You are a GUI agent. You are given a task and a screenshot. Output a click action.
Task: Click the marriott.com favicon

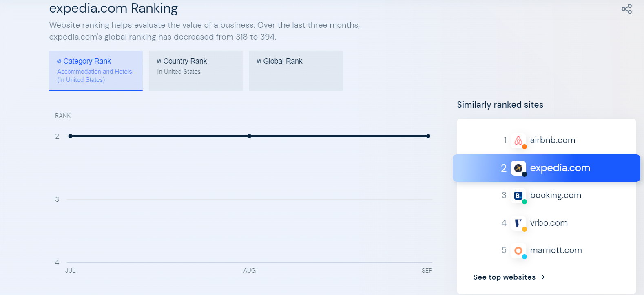[518, 251]
